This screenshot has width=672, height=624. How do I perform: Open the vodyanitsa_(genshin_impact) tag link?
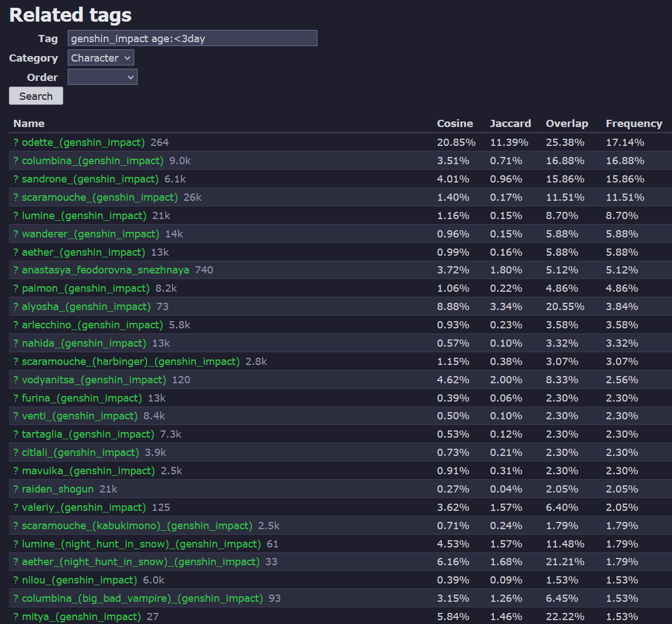pyautogui.click(x=94, y=380)
